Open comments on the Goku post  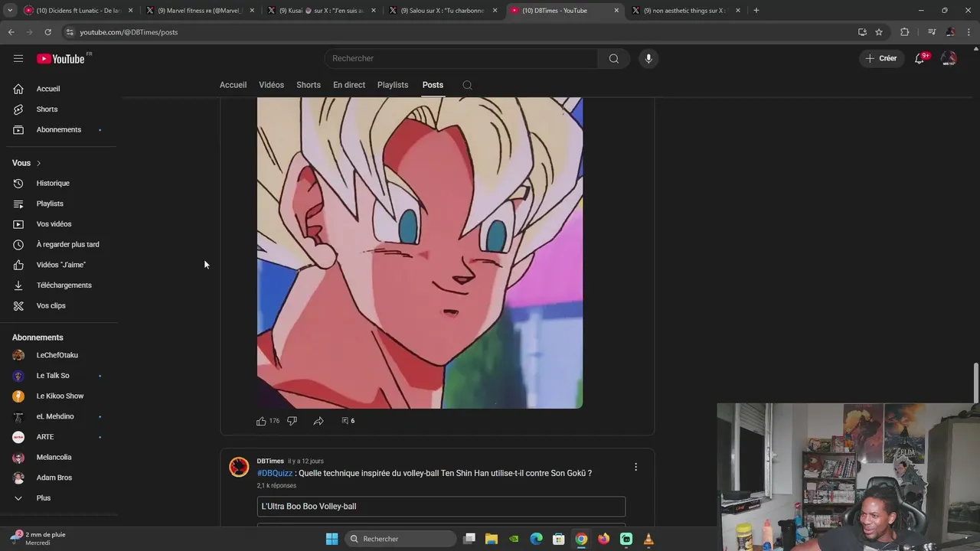tap(348, 421)
